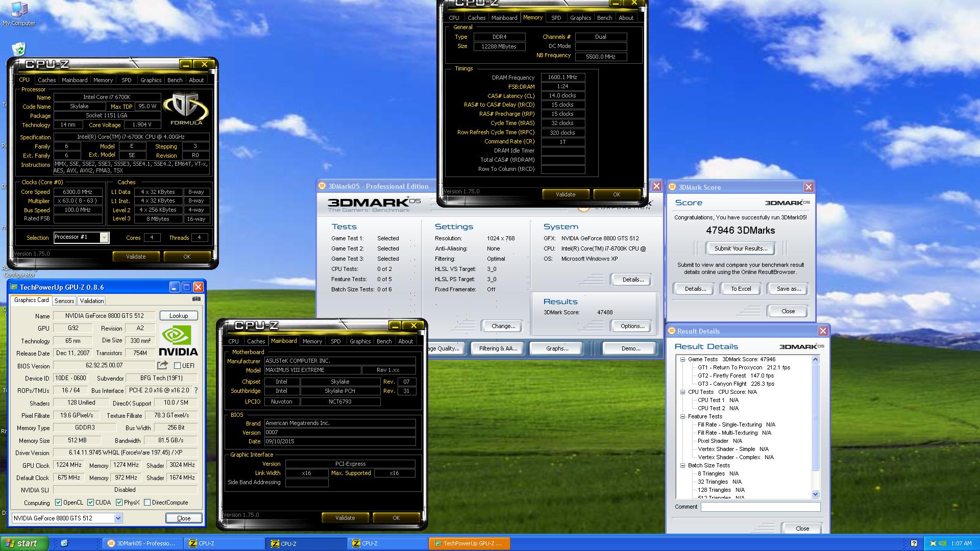Select GT3 - Canyon Flight result row
Screen dimensions: 980x551
click(736, 384)
